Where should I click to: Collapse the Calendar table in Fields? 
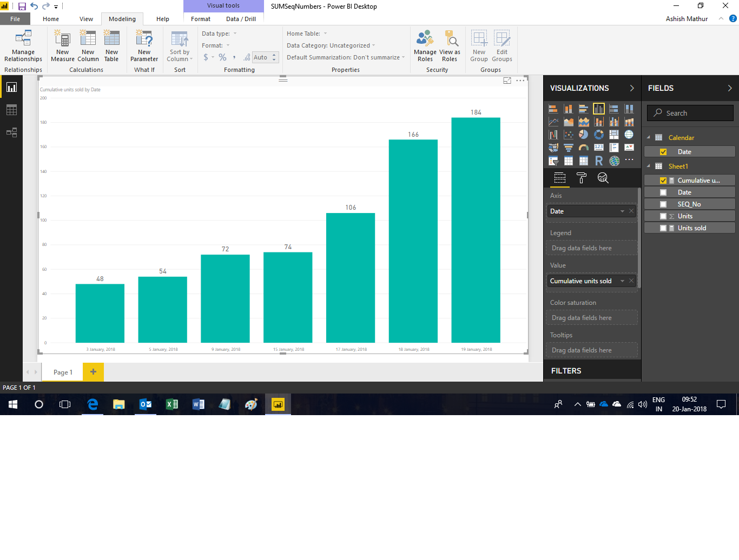coord(649,137)
